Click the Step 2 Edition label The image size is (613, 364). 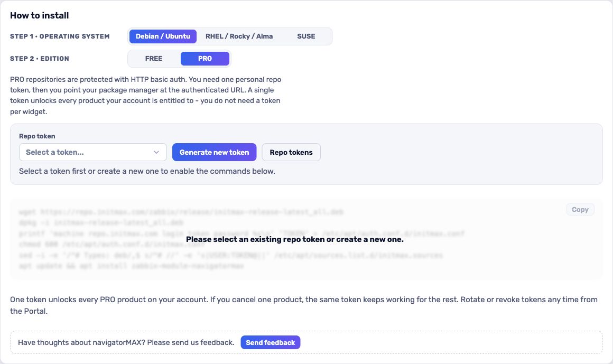pyautogui.click(x=40, y=59)
